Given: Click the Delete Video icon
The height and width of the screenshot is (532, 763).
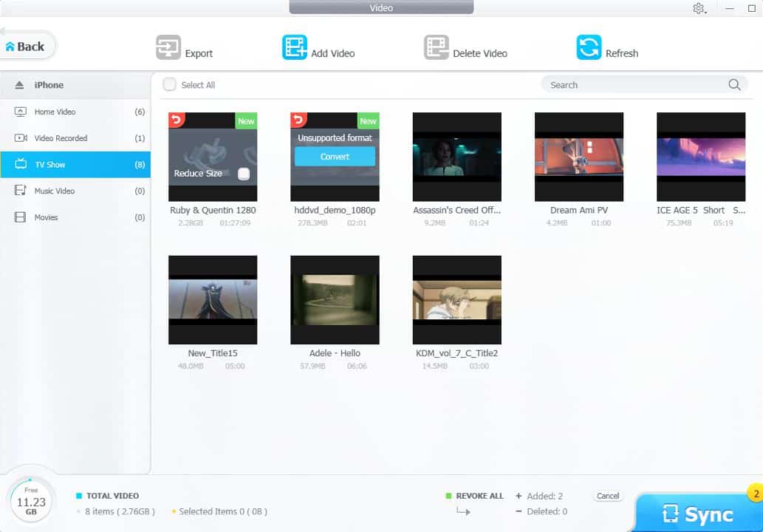Looking at the screenshot, I should pos(436,47).
